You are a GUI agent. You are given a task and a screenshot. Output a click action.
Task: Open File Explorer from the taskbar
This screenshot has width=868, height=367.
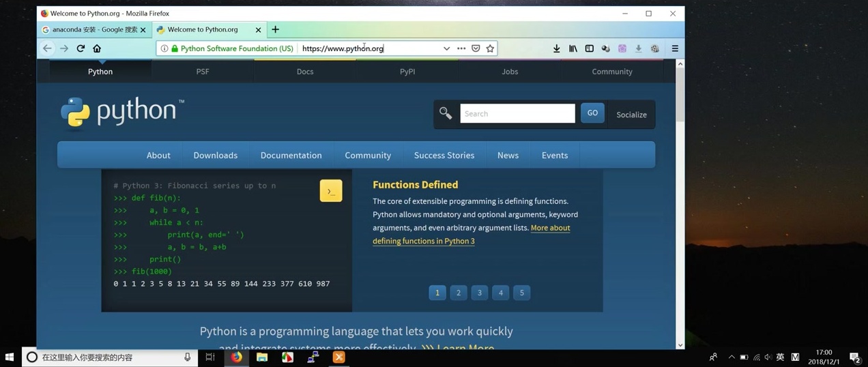pos(262,357)
